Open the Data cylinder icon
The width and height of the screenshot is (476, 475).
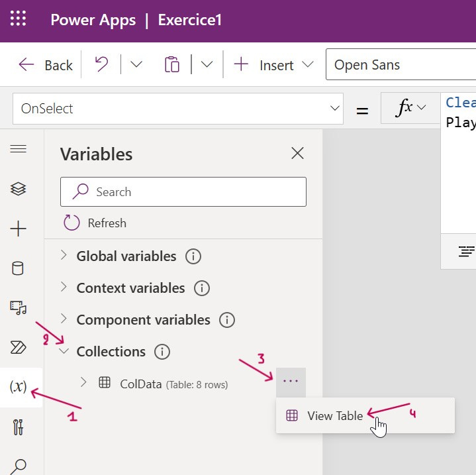tap(18, 268)
